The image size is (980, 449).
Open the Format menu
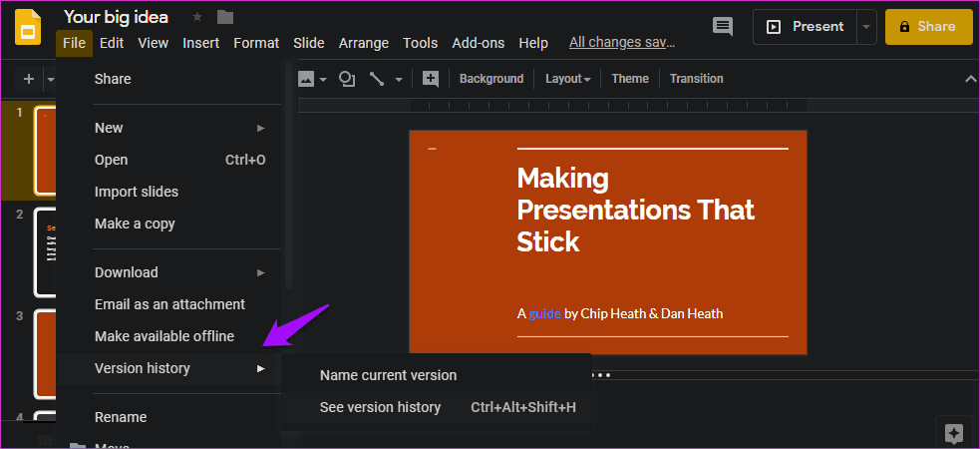pos(256,43)
